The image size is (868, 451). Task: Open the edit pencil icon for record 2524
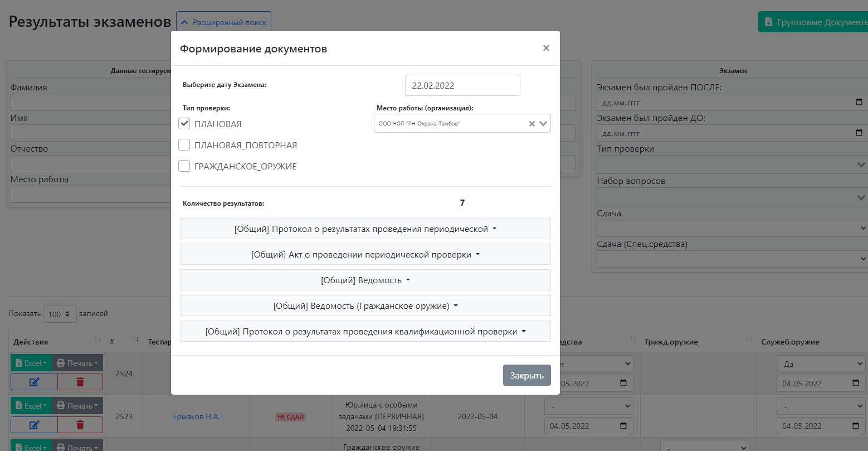[33, 382]
